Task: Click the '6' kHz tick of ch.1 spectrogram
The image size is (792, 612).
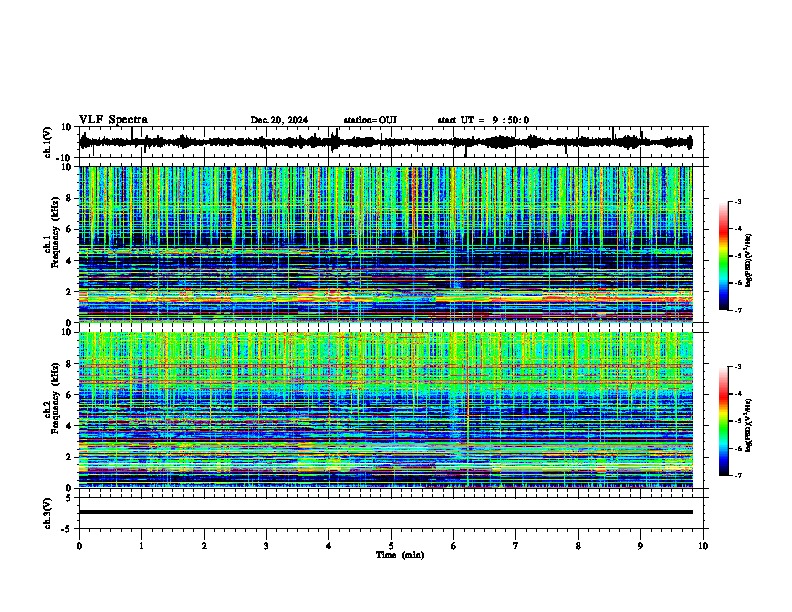Action: (x=70, y=229)
